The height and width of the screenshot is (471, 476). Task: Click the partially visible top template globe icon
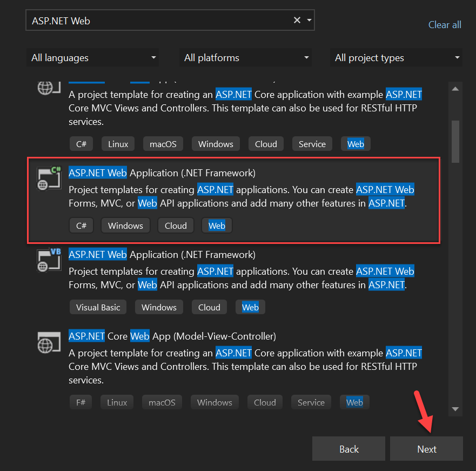[49, 88]
